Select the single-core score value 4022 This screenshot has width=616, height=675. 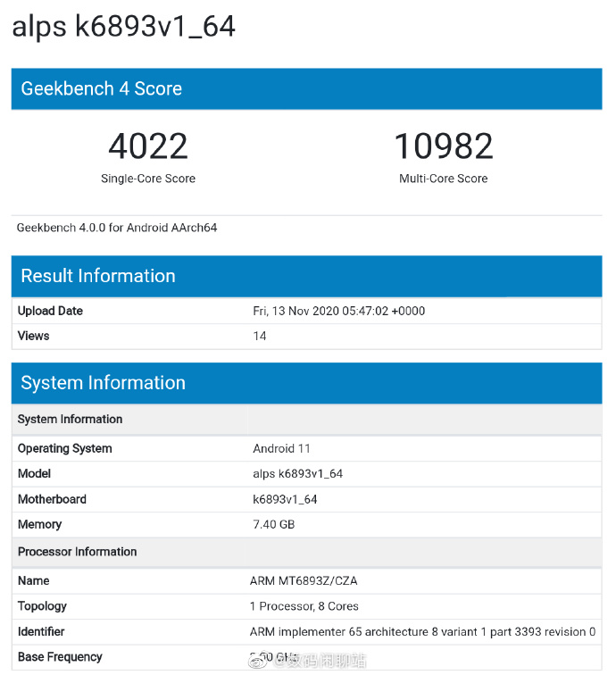pyautogui.click(x=148, y=146)
